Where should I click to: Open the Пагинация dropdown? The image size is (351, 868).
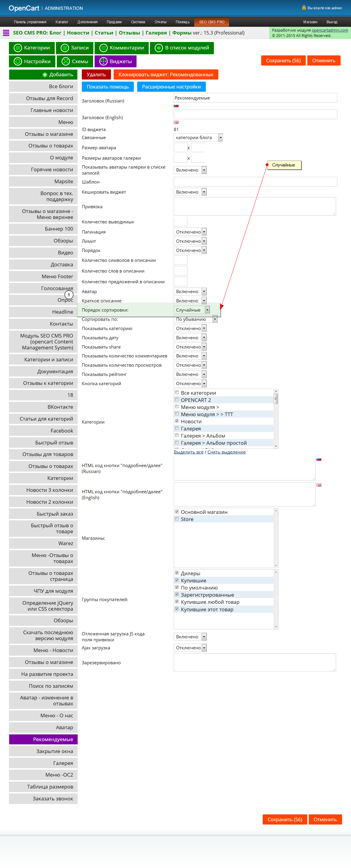(x=190, y=232)
